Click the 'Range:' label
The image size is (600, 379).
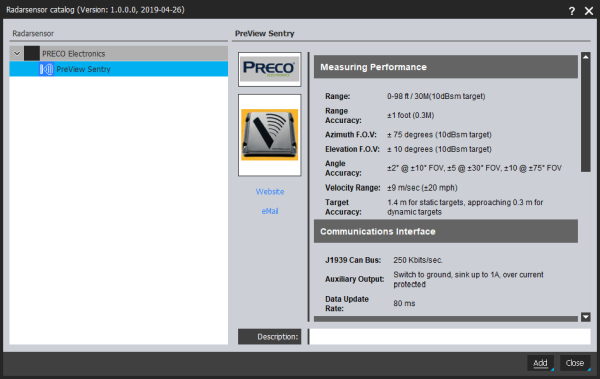pos(338,96)
